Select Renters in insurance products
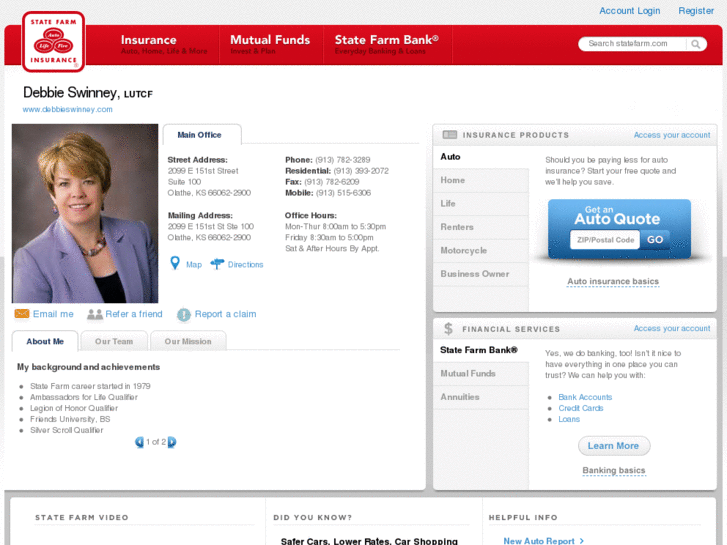The image size is (727, 545). pyautogui.click(x=457, y=227)
